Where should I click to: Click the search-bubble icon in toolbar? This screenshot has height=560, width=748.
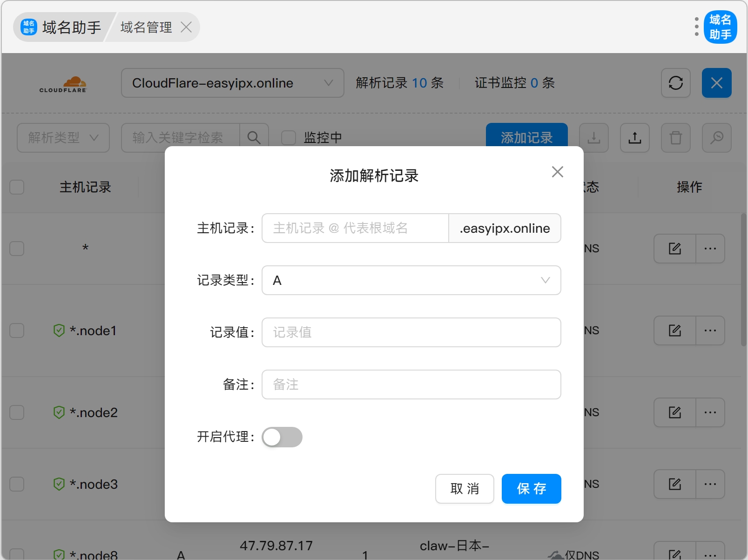pyautogui.click(x=716, y=138)
